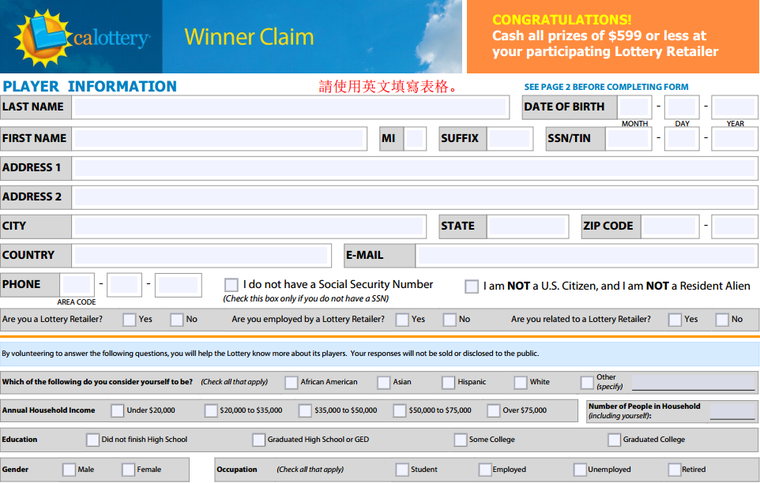Check 'Graduated High School or GED'
Viewport: 760px width, 483px height.
pyautogui.click(x=259, y=440)
